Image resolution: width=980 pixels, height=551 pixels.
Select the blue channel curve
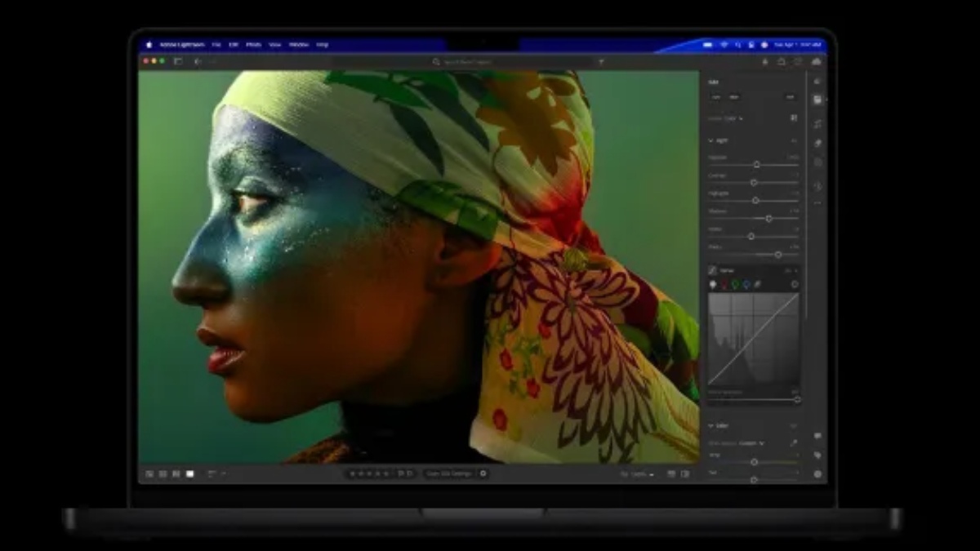pyautogui.click(x=746, y=284)
